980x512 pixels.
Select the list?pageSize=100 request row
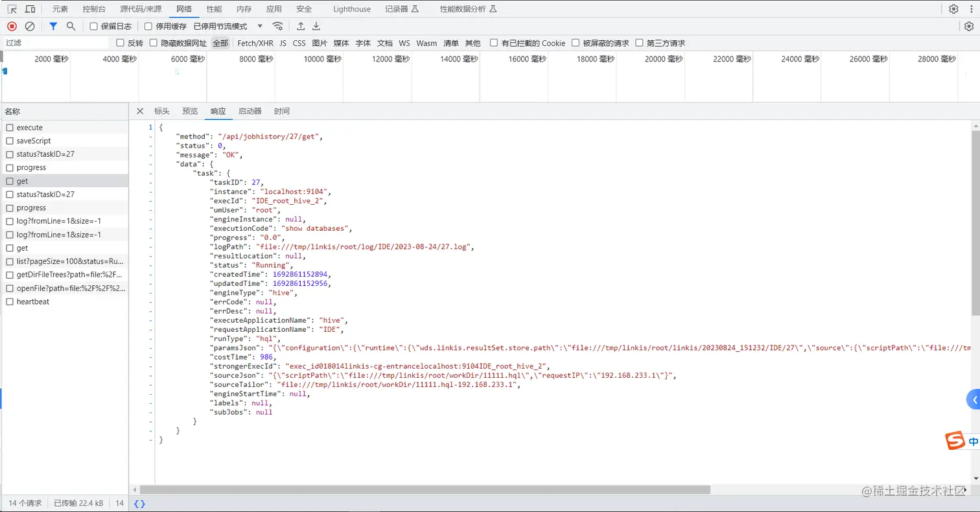click(64, 261)
